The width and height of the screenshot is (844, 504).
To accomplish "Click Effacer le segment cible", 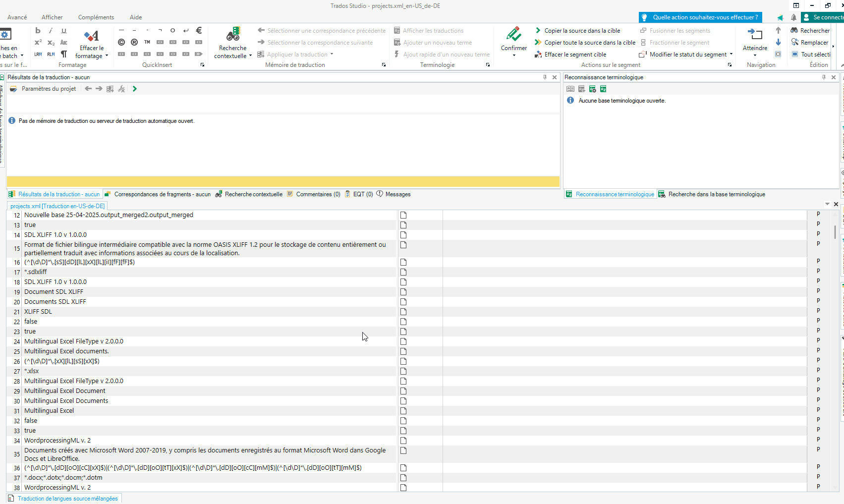I will click(x=570, y=55).
